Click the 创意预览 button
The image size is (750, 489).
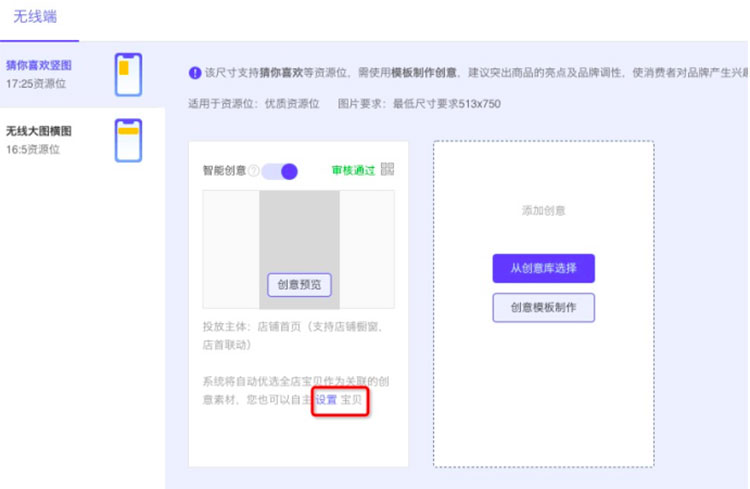(x=299, y=284)
